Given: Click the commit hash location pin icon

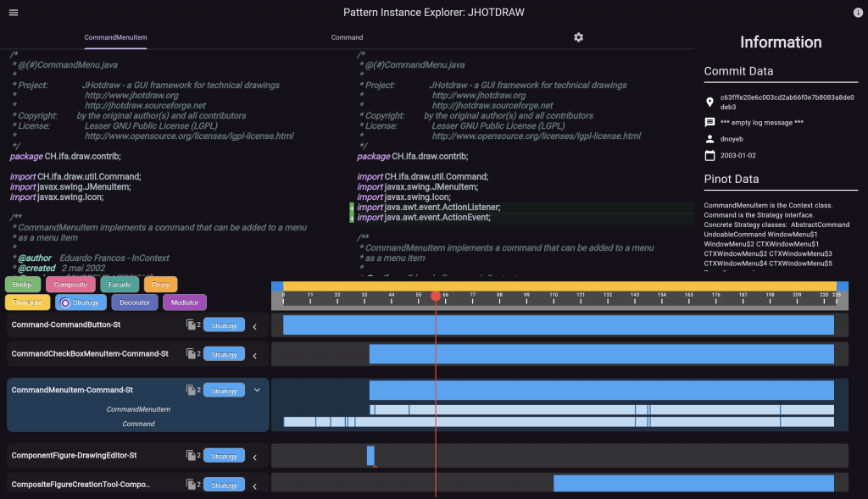Looking at the screenshot, I should (711, 100).
